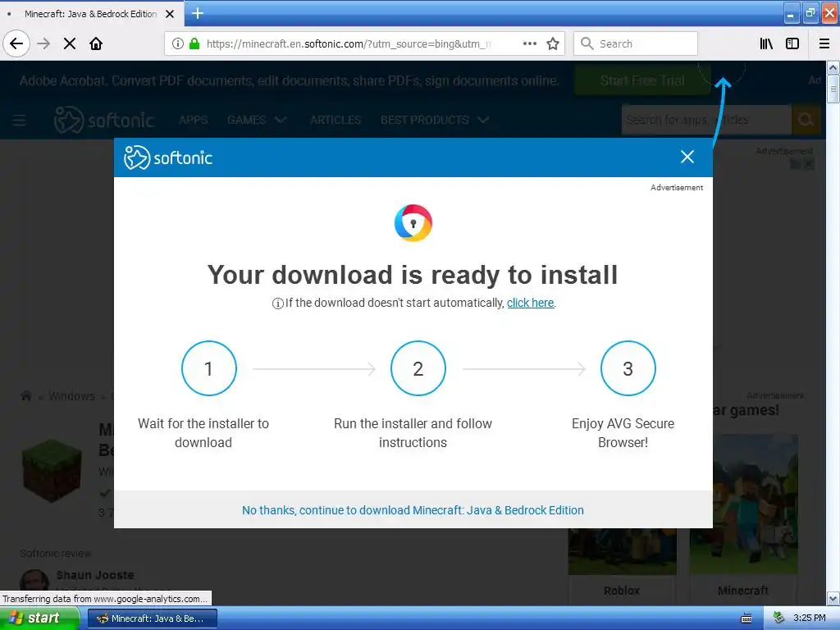Click the 3:25 PM taskbar clock
840x630 pixels.
(x=810, y=618)
